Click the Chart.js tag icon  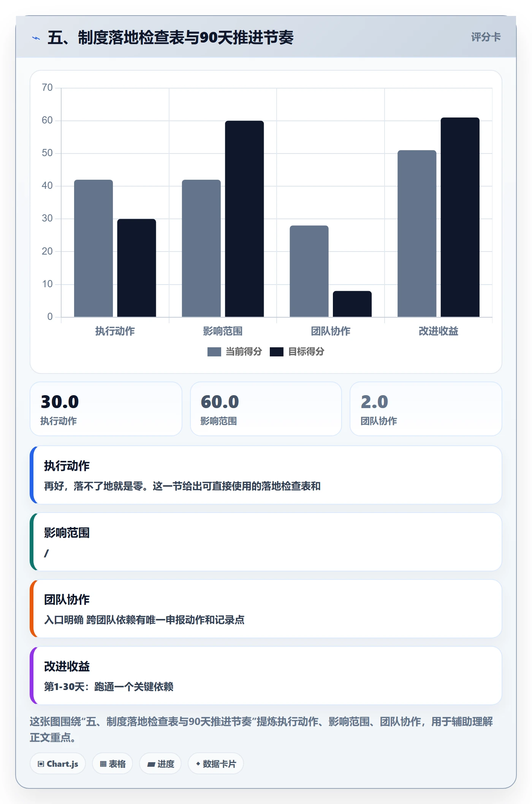click(x=41, y=764)
